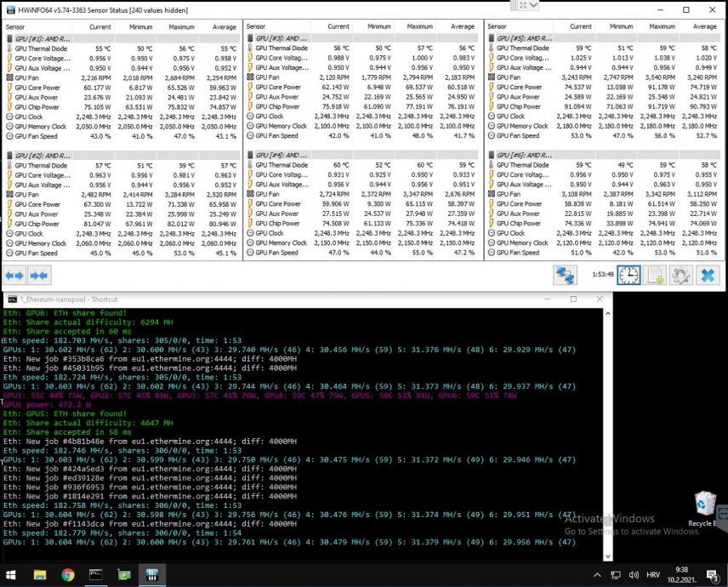
Task: Open the notification center icon
Action: [712, 575]
